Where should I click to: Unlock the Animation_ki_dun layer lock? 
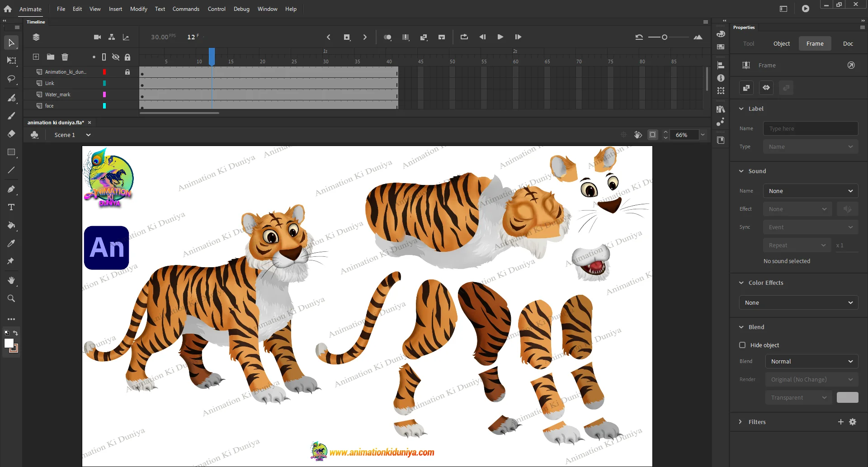pyautogui.click(x=127, y=72)
